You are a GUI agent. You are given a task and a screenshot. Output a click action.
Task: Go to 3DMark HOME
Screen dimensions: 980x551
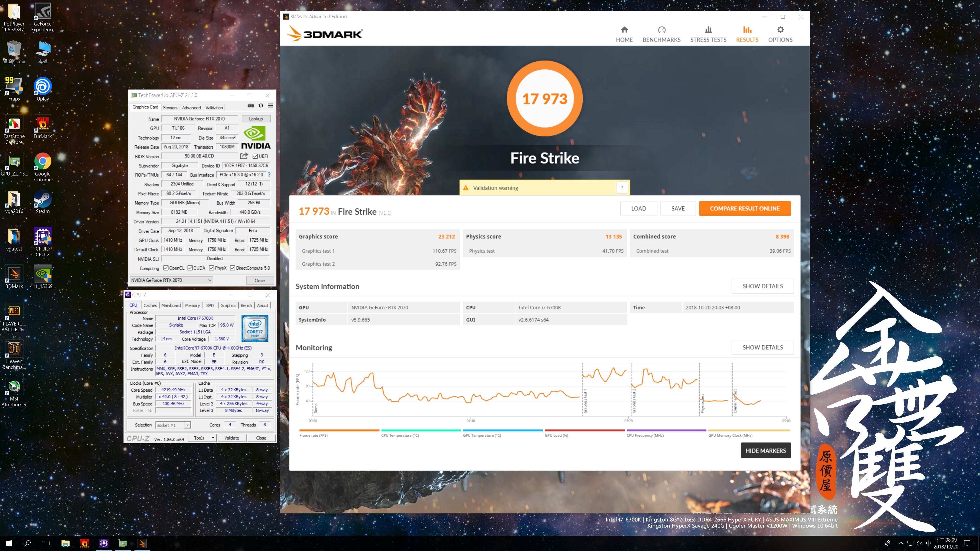pos(624,34)
